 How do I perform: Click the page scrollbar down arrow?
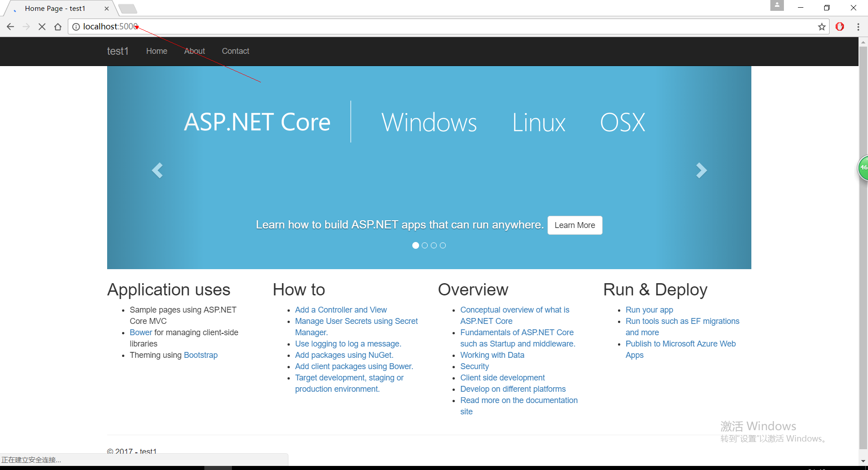tap(863, 461)
